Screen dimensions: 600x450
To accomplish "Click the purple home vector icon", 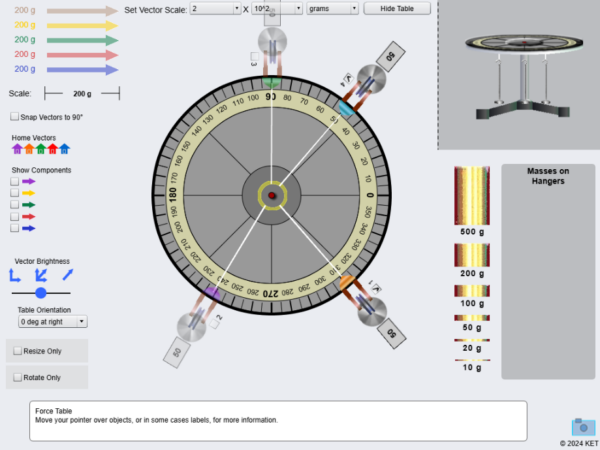I will click(x=17, y=149).
